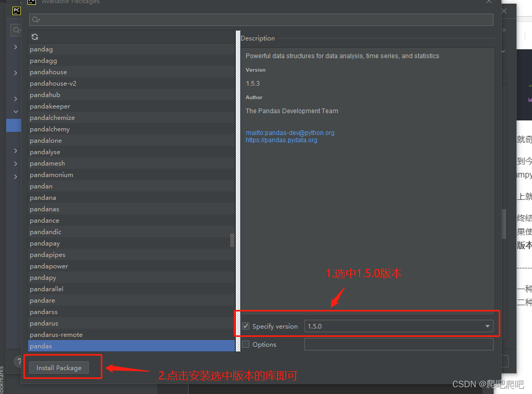Open the version dropdown showing 1.5.0
The image size is (532, 394).
coord(398,326)
